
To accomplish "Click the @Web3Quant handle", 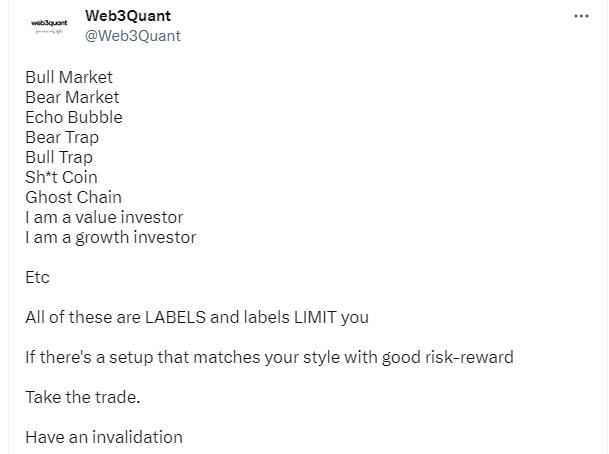I will (x=133, y=36).
